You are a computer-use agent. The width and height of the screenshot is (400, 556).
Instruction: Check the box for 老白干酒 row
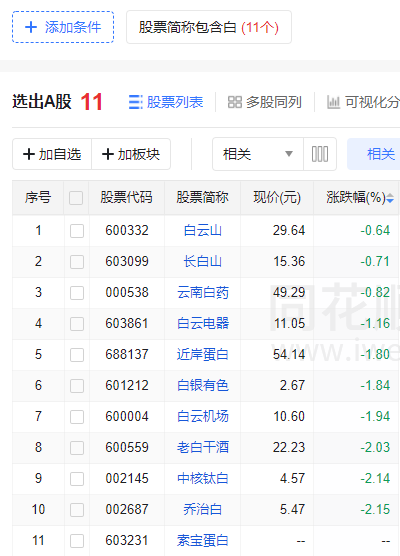[77, 448]
